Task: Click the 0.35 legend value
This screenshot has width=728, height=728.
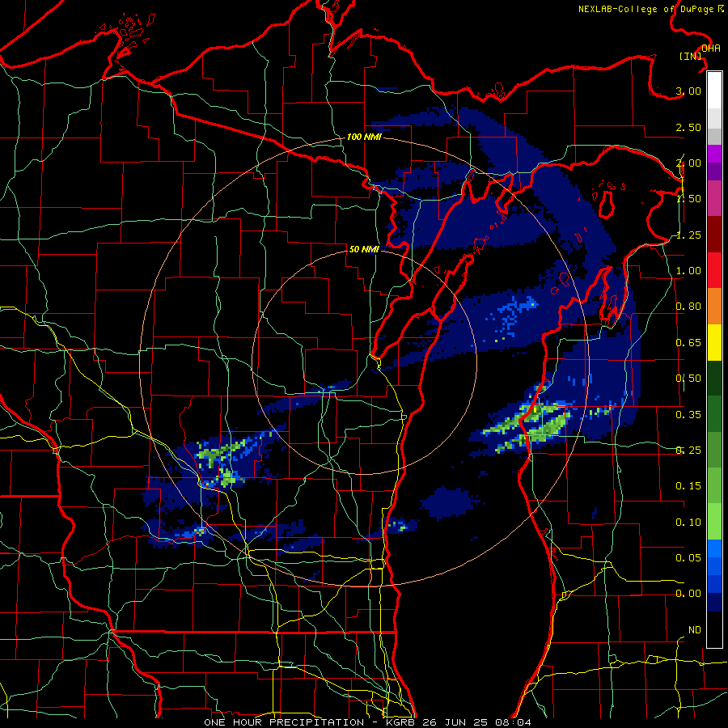Action: point(688,415)
